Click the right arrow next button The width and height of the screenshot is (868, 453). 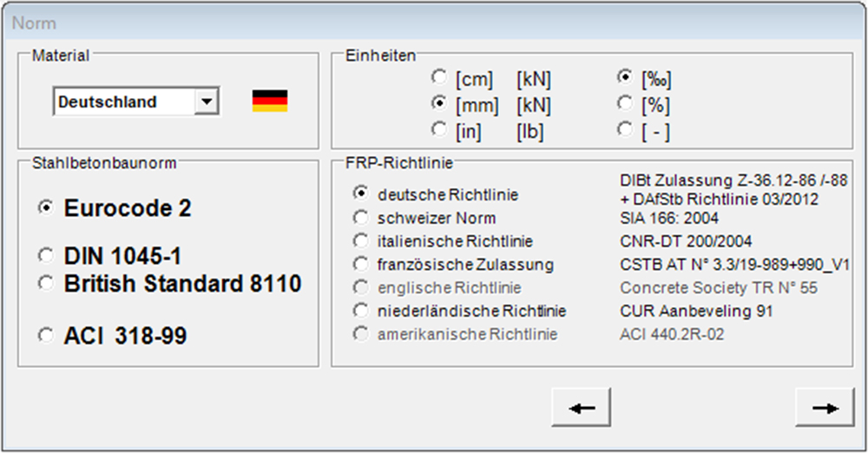[825, 408]
